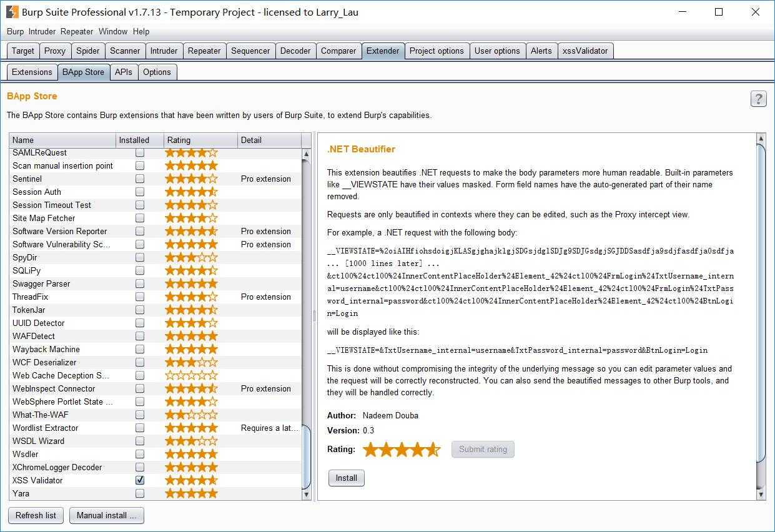This screenshot has width=775, height=532.
Task: Select the ThreadFix extension row
Action: tap(155, 297)
